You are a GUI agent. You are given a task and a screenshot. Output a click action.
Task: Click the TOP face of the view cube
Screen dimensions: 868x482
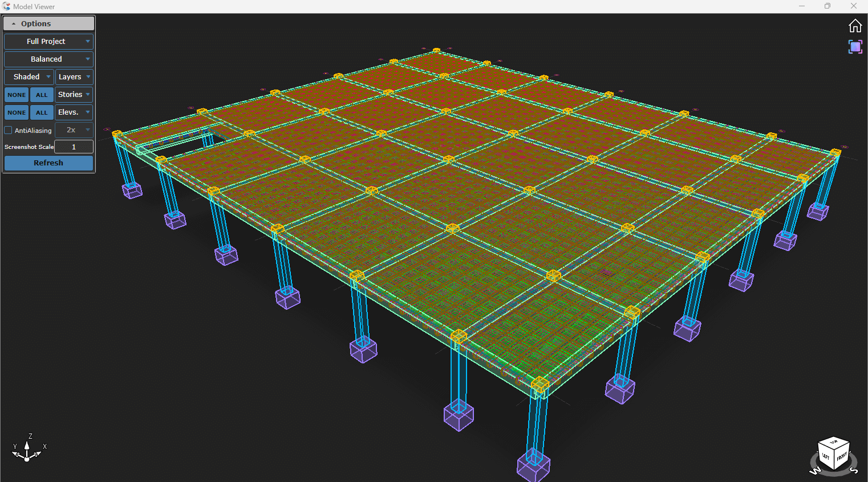point(834,443)
